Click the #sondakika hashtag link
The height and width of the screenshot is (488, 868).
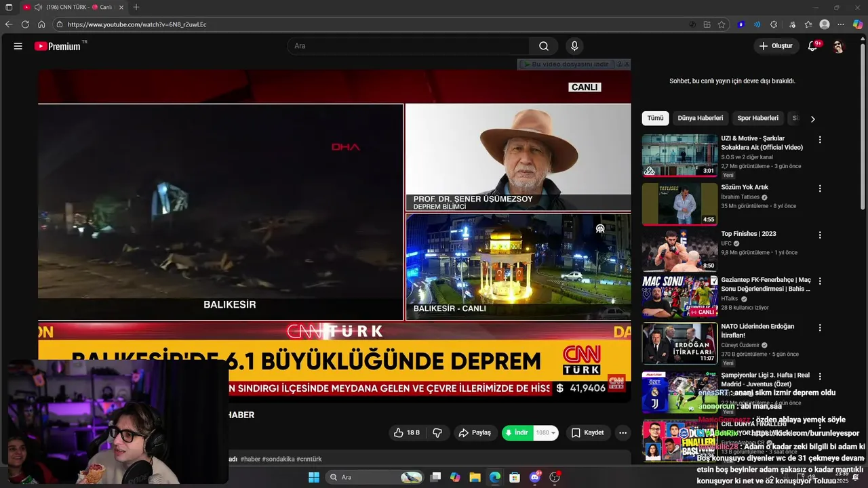click(x=278, y=459)
